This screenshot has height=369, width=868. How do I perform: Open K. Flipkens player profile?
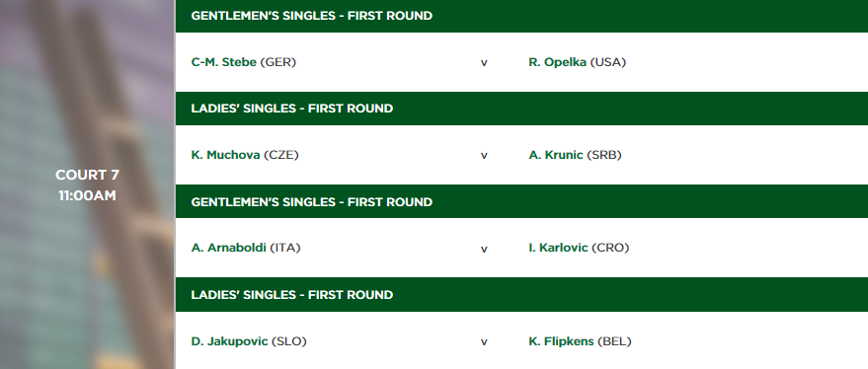pos(561,342)
